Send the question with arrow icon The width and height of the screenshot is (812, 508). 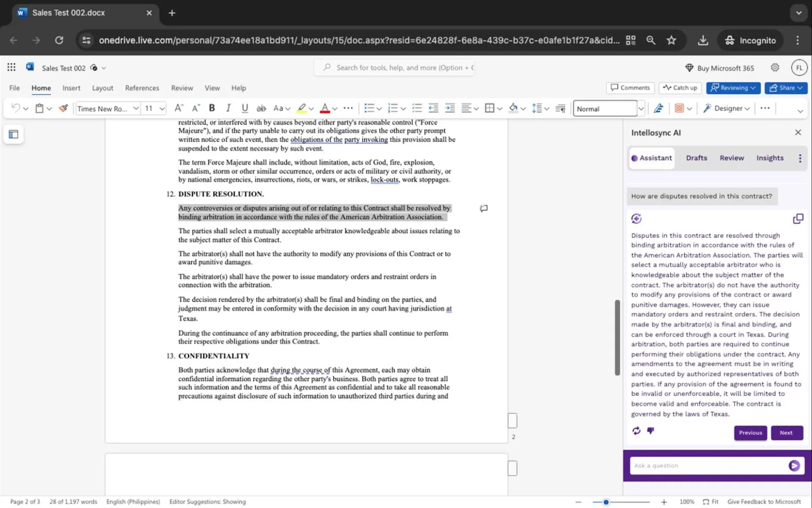(794, 465)
